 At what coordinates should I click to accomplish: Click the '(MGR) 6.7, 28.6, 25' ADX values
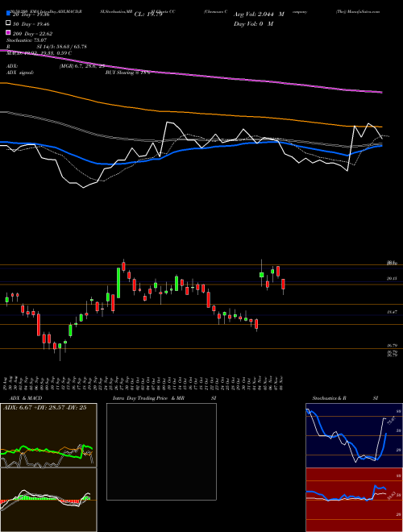point(81,66)
